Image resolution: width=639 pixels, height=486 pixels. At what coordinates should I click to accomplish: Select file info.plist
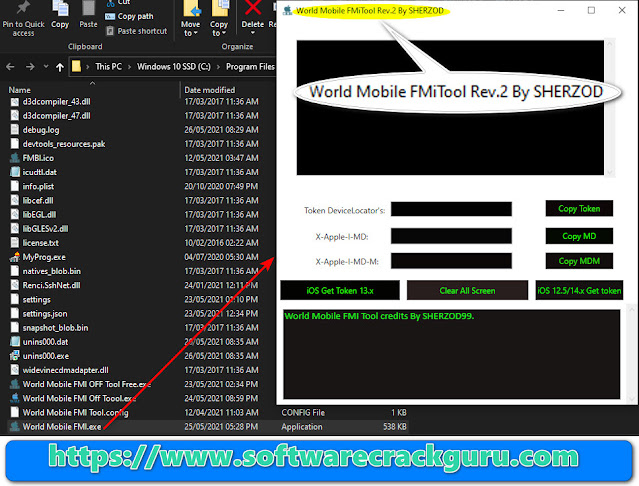[38, 186]
